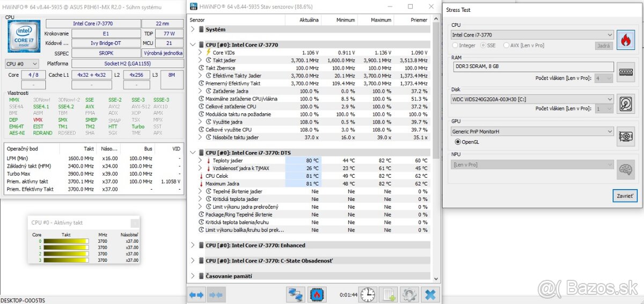Click the Core 3 clock bar in Aktívny takt
The width and height of the screenshot is (644, 304).
coord(65,260)
